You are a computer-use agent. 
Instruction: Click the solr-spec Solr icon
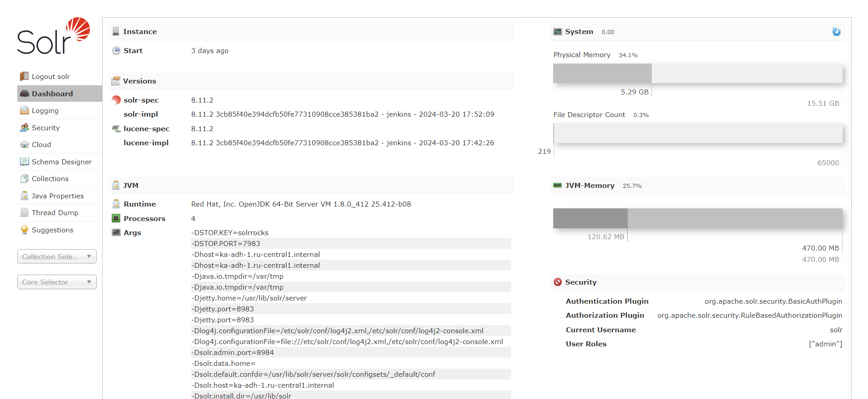pyautogui.click(x=116, y=100)
